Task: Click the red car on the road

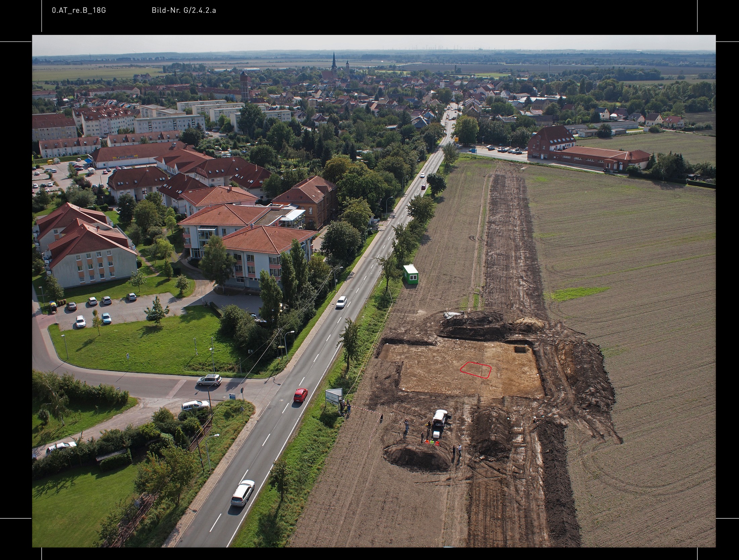Action: (300, 395)
